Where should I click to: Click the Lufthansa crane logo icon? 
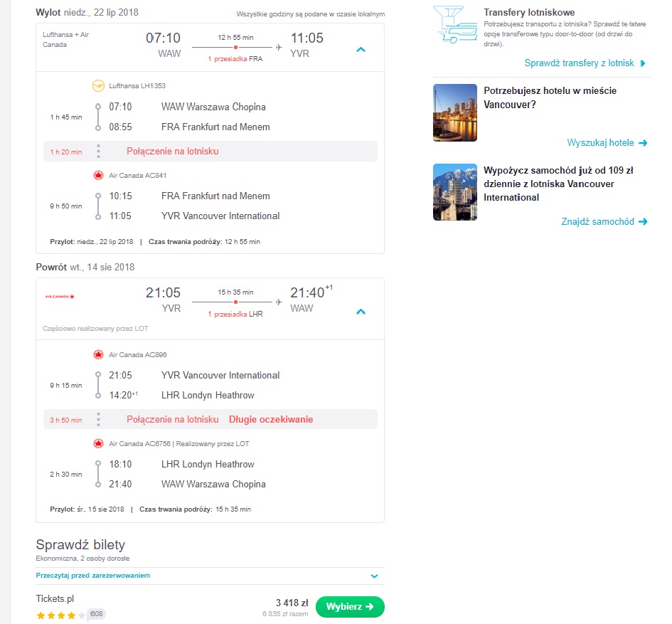point(98,86)
